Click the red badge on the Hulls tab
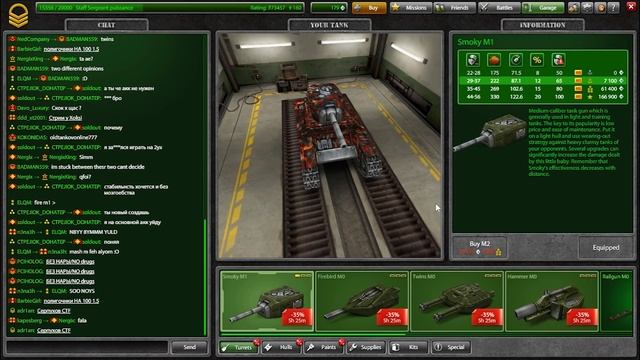The width and height of the screenshot is (640, 360). 299,342
